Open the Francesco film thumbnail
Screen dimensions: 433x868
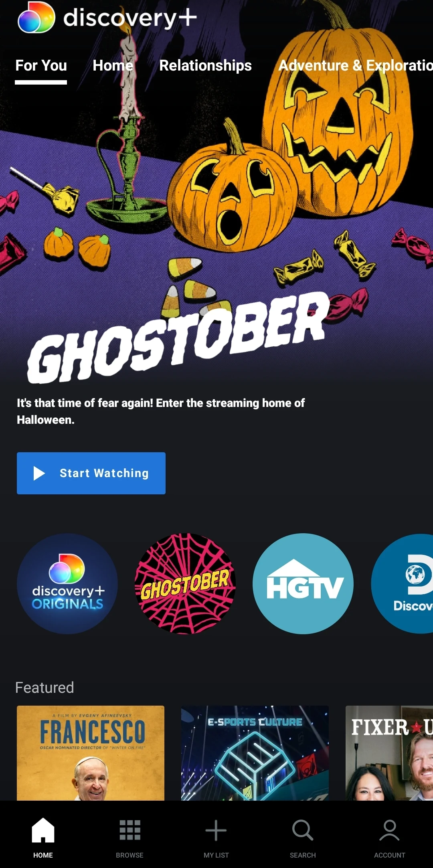(91, 753)
